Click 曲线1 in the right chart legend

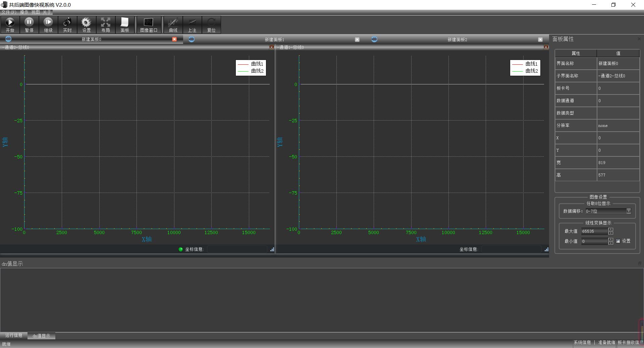pyautogui.click(x=532, y=64)
